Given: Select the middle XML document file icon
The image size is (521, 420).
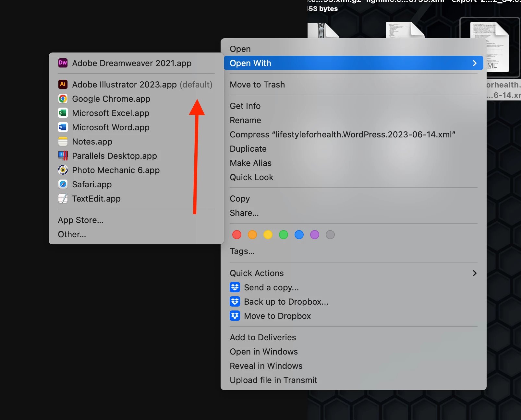Looking at the screenshot, I should [405, 30].
